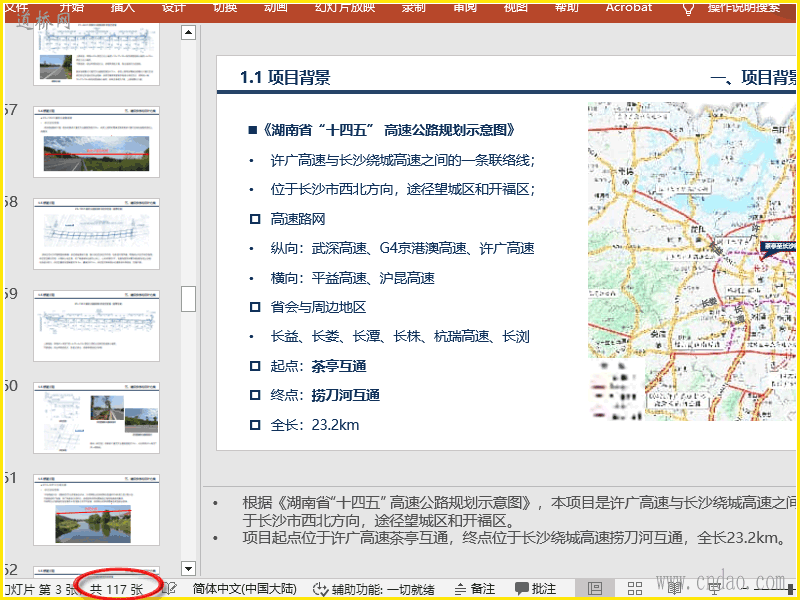The height and width of the screenshot is (600, 800).
Task: Select the slide 58 thumbnail
Action: 96,233
